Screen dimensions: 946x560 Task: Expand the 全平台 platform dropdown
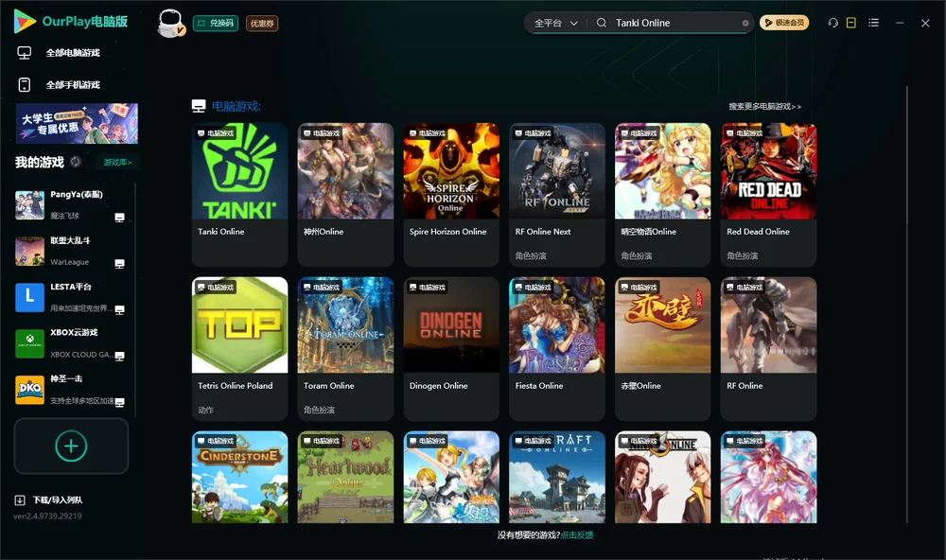click(x=555, y=23)
